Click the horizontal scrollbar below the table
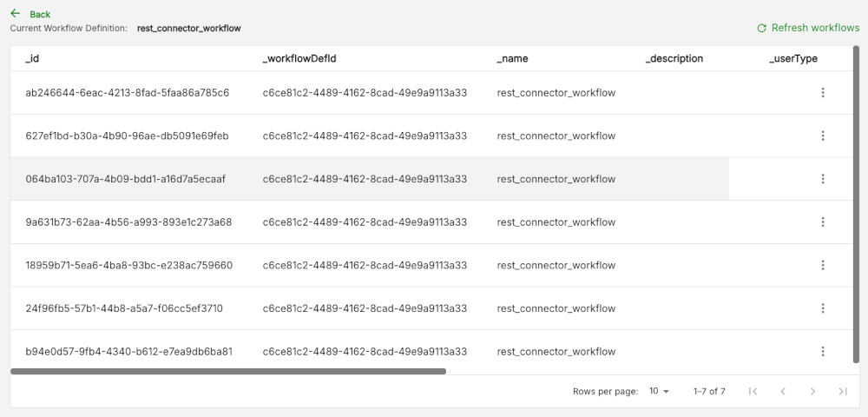The width and height of the screenshot is (868, 417). [x=228, y=372]
